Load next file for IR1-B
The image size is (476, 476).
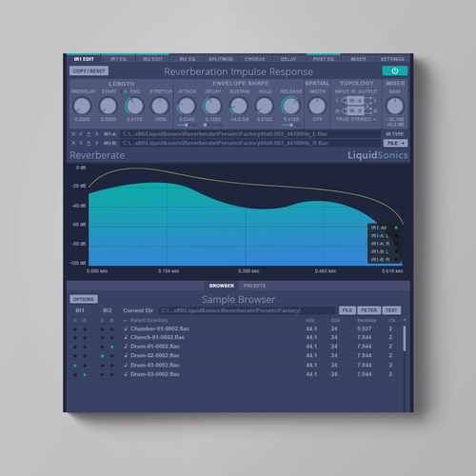click(96, 143)
